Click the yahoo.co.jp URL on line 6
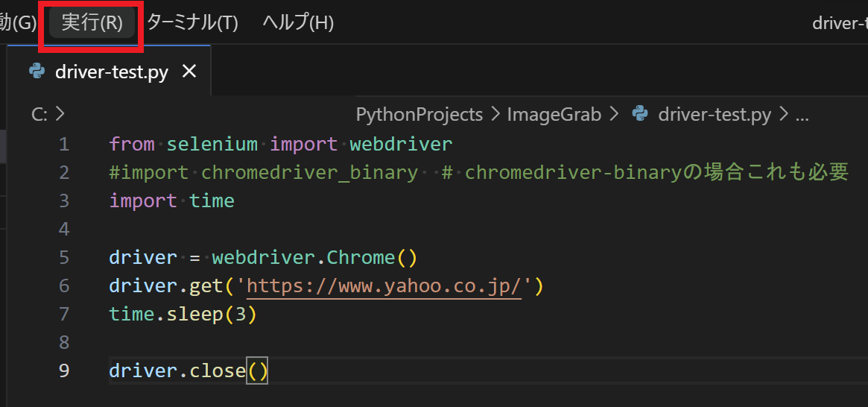Image resolution: width=868 pixels, height=407 pixels. point(384,285)
